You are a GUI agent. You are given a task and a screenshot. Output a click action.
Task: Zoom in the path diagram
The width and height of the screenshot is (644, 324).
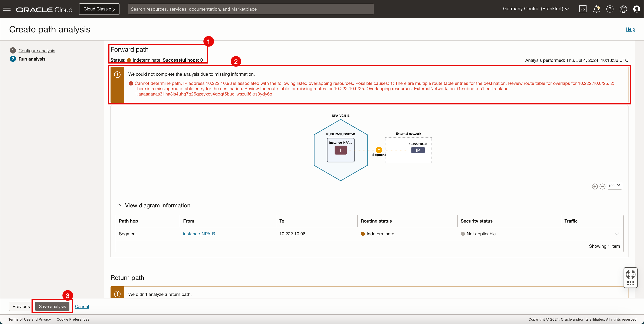pos(595,186)
